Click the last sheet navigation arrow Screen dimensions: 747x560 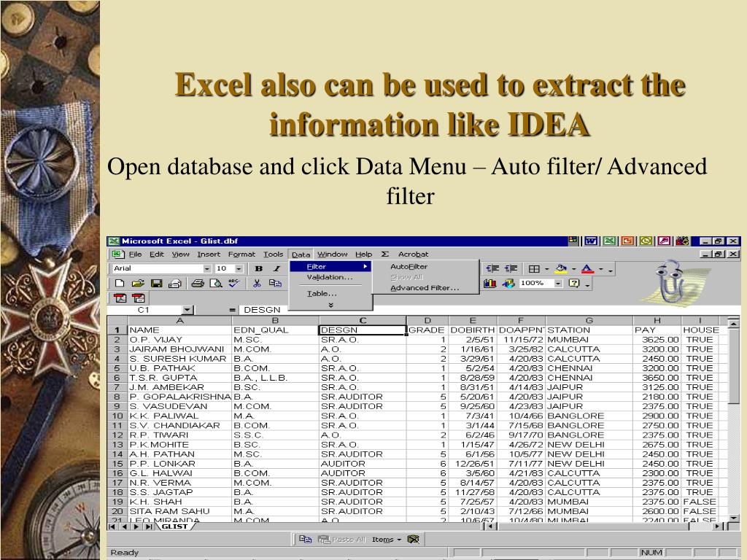coord(149,526)
